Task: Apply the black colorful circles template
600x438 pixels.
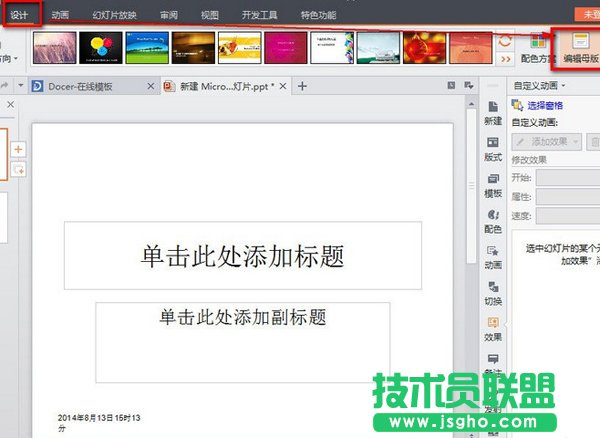Action: (x=101, y=48)
